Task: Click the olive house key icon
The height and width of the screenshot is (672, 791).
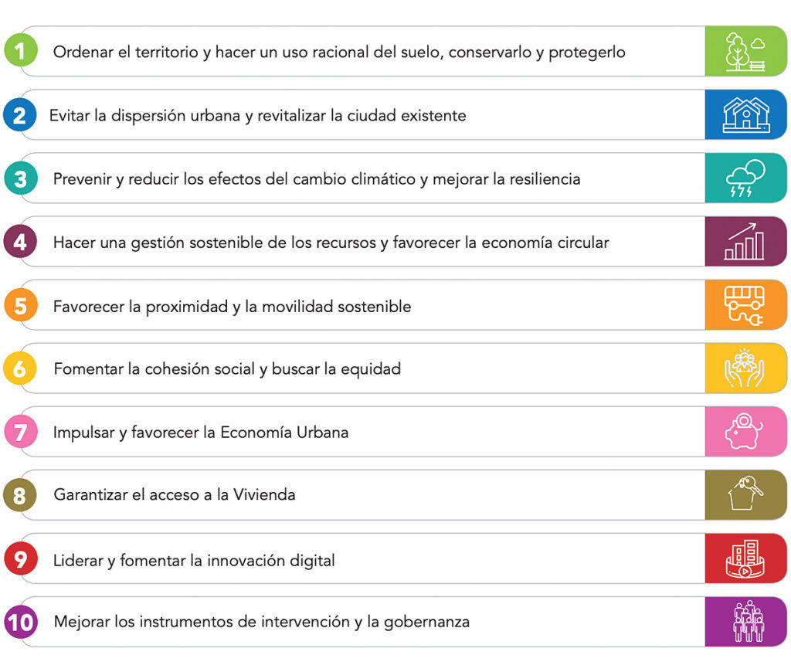Action: (745, 495)
